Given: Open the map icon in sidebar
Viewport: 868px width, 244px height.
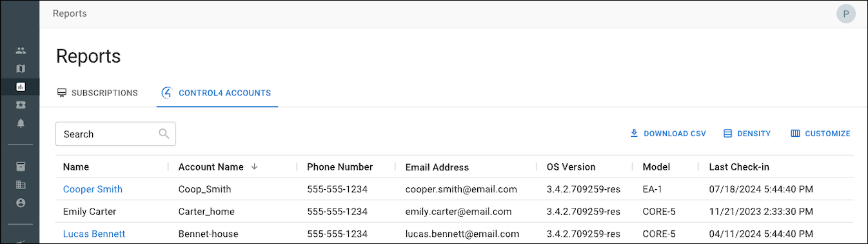Looking at the screenshot, I should [20, 68].
